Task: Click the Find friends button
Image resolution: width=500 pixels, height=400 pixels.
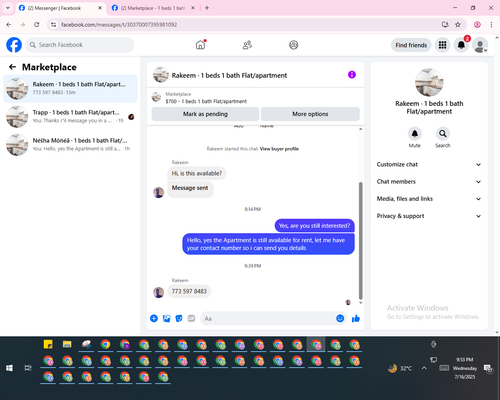Action: [411, 45]
